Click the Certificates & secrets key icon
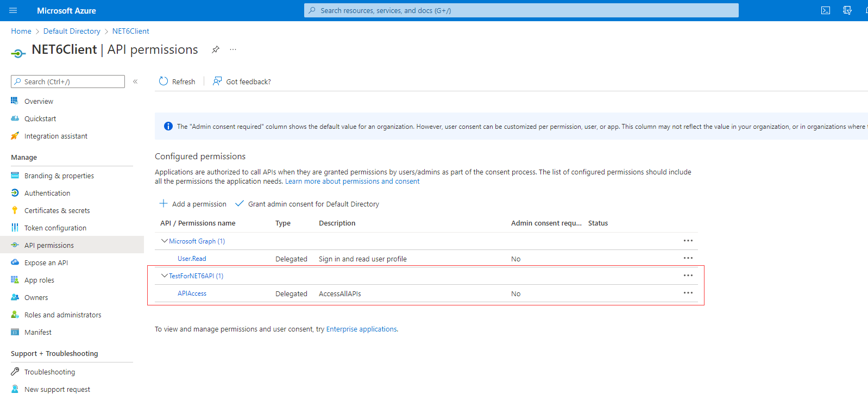Screen dimensions: 868x400 (15, 210)
